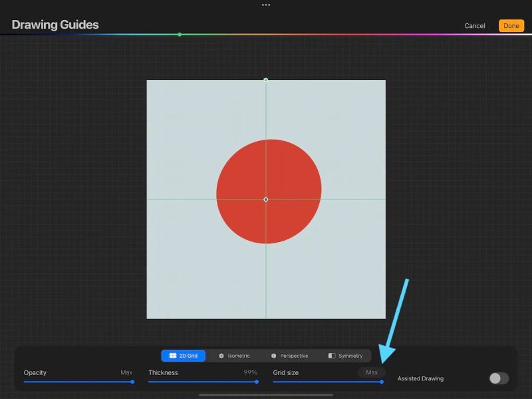Select the 2D Grid icon
This screenshot has height=399, width=532.
pyautogui.click(x=173, y=355)
